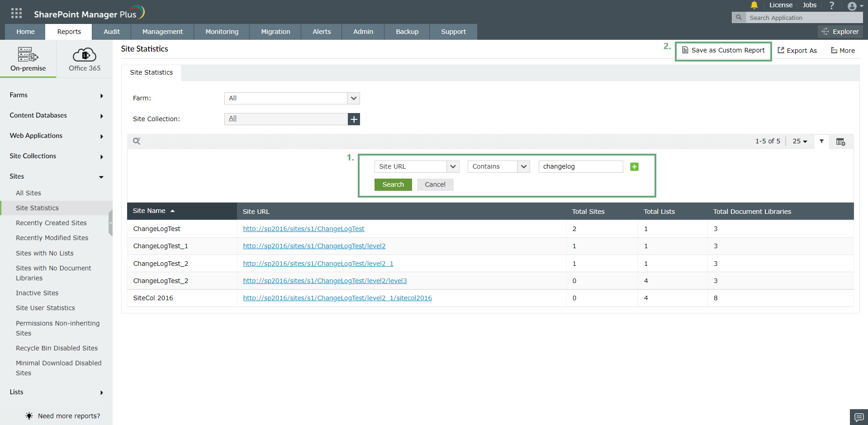Click the user account avatar icon
This screenshot has width=868, height=425.
pos(853,6)
